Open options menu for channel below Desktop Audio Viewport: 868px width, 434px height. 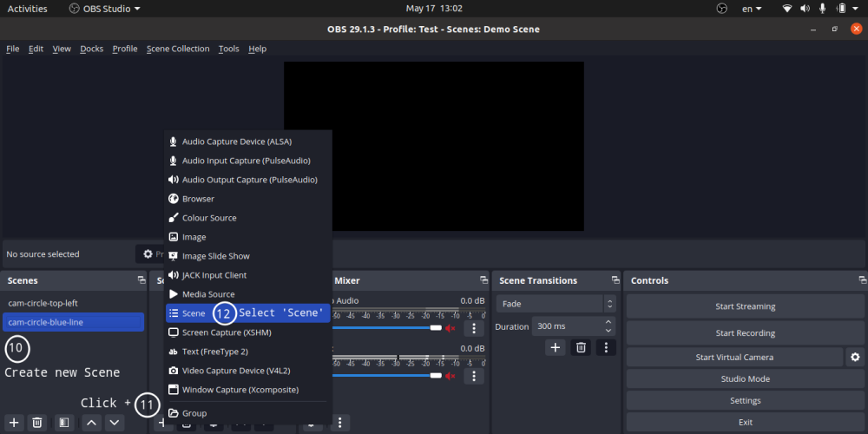[474, 376]
